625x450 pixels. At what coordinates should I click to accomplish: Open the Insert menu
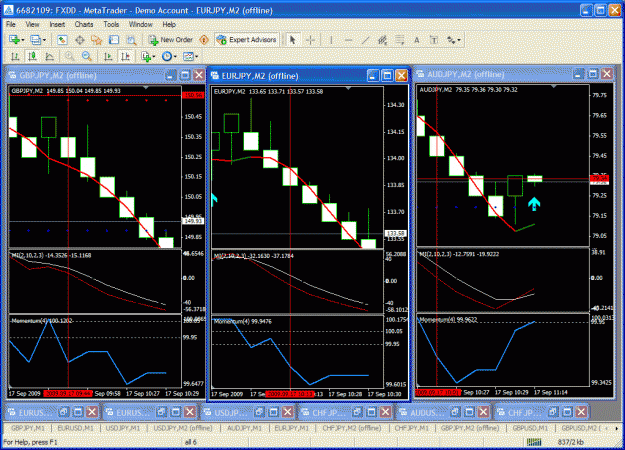[57, 24]
